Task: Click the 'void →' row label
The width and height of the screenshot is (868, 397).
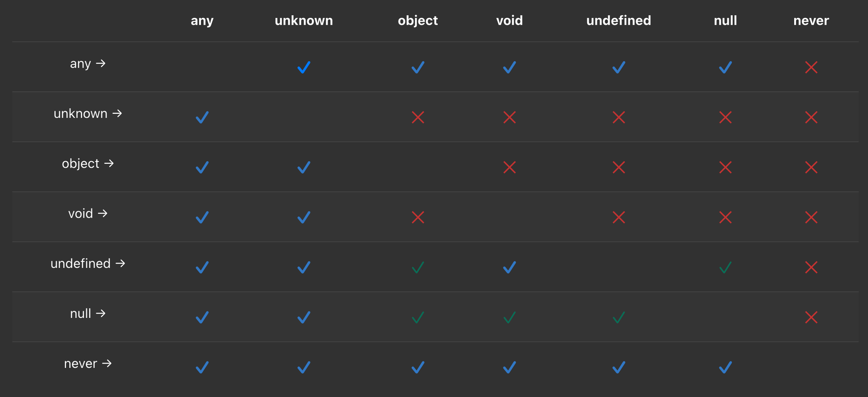Action: 88,213
